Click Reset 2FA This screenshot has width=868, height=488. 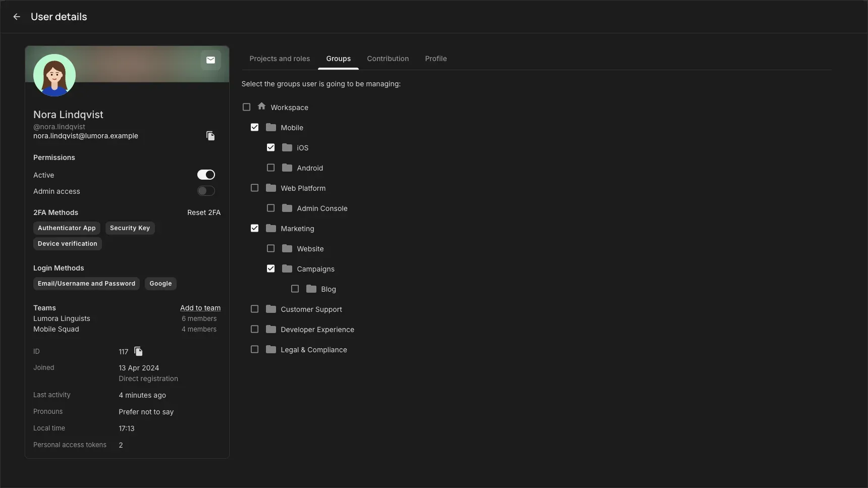pyautogui.click(x=204, y=212)
